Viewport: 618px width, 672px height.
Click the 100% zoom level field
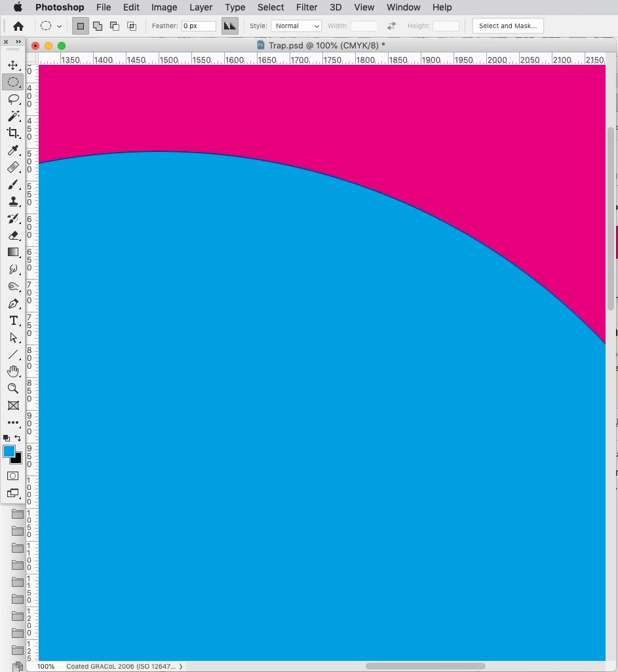(46, 666)
